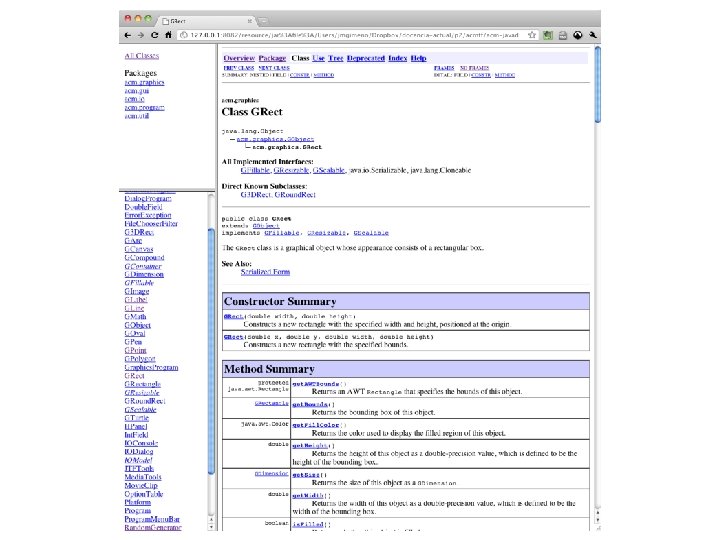Open the acm.graphics package link
This screenshot has width=720, height=540.
coord(144,82)
